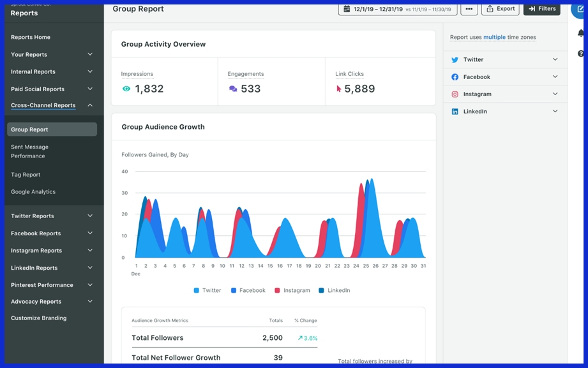588x368 pixels.
Task: Expand Pinterest Performance chevron
Action: [90, 285]
